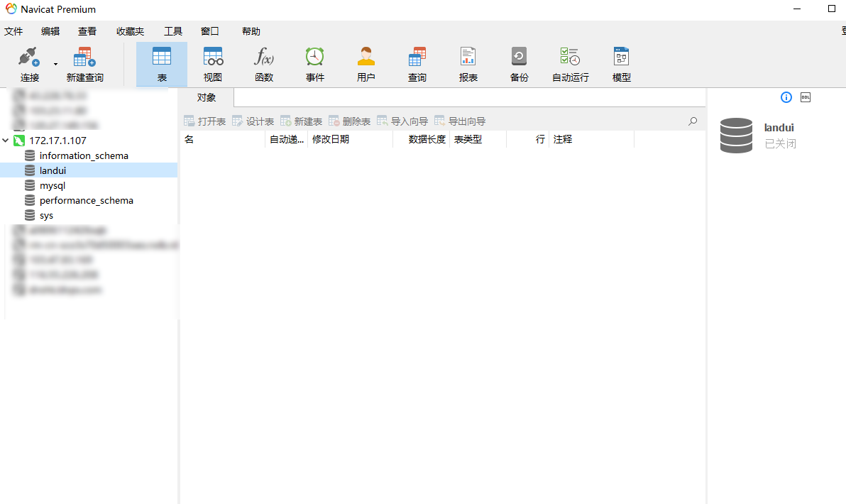Open New Query (新建查询) in the toolbar
This screenshot has width=846, height=504.
coord(84,58)
